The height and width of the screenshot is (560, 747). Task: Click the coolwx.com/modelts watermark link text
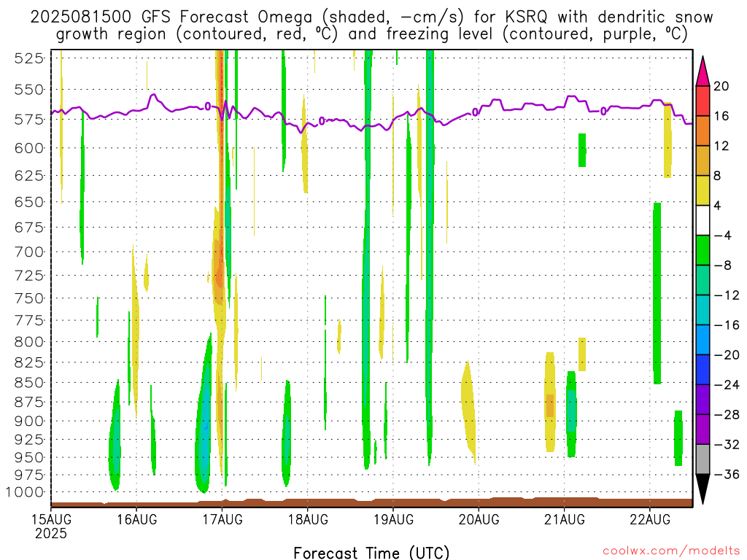tap(672, 551)
